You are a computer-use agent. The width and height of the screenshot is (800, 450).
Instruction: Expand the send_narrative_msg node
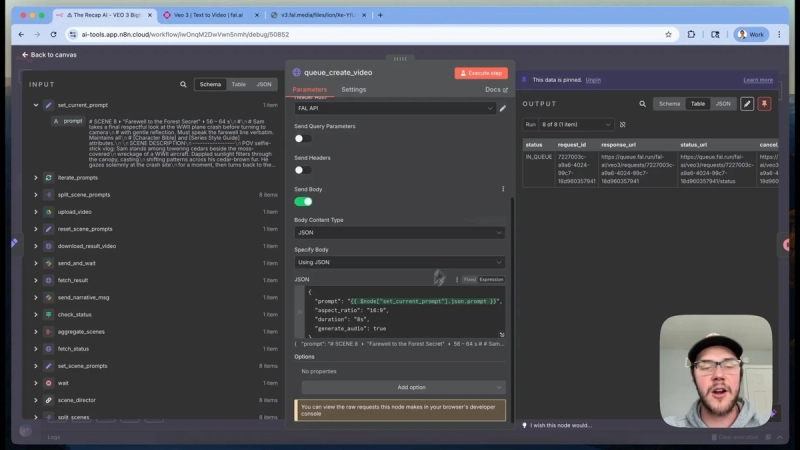(x=36, y=297)
